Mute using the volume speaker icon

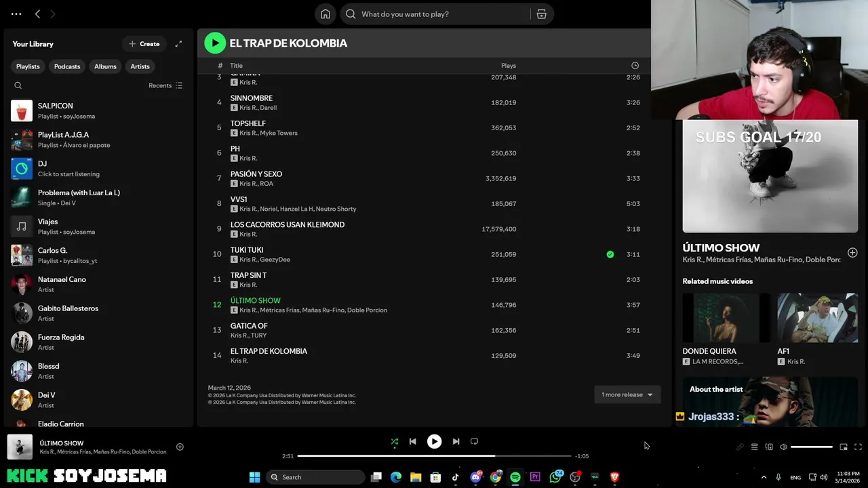pos(783,447)
